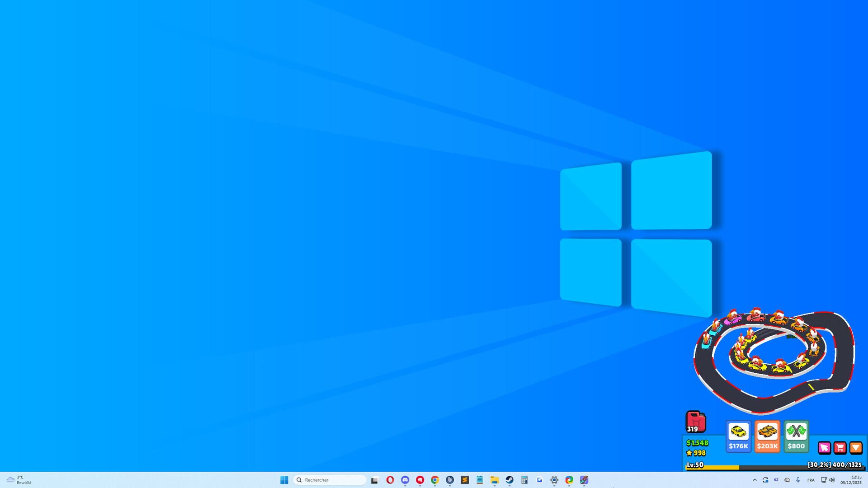868x488 pixels.
Task: Open the Windows Start menu
Action: [284, 480]
